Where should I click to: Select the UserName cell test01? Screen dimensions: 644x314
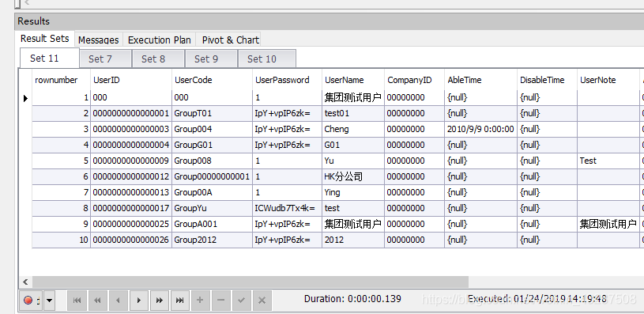(353, 113)
